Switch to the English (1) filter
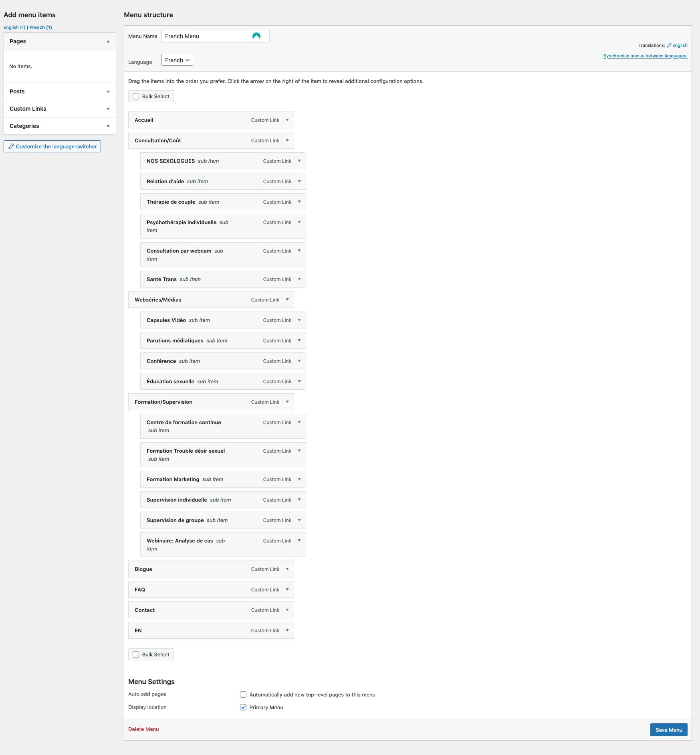700x755 pixels. coord(14,27)
